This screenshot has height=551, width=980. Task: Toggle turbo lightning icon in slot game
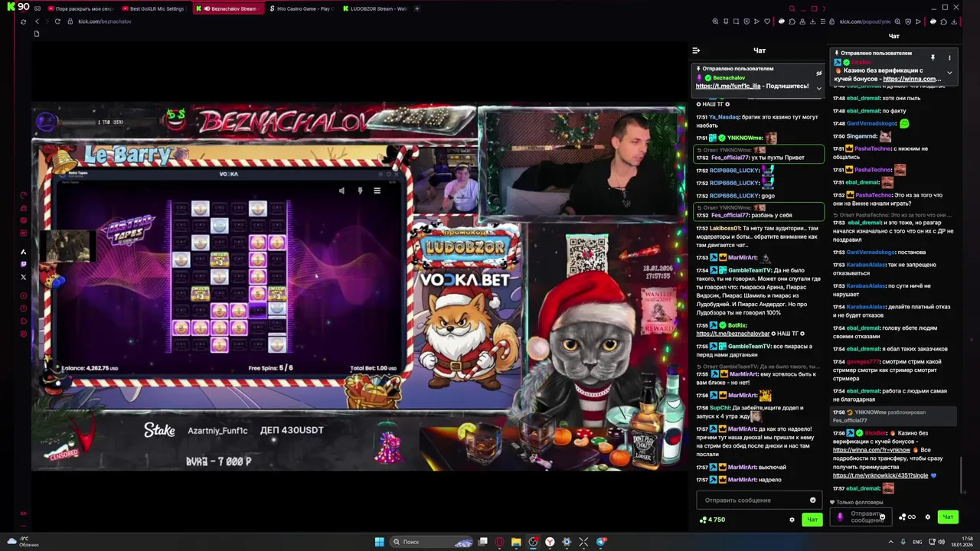pyautogui.click(x=360, y=191)
